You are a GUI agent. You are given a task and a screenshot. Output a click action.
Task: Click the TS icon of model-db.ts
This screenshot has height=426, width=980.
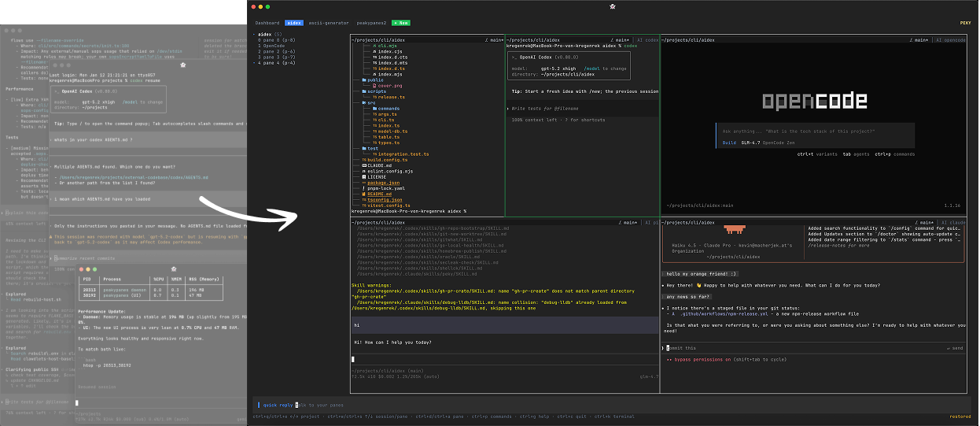coord(374,131)
